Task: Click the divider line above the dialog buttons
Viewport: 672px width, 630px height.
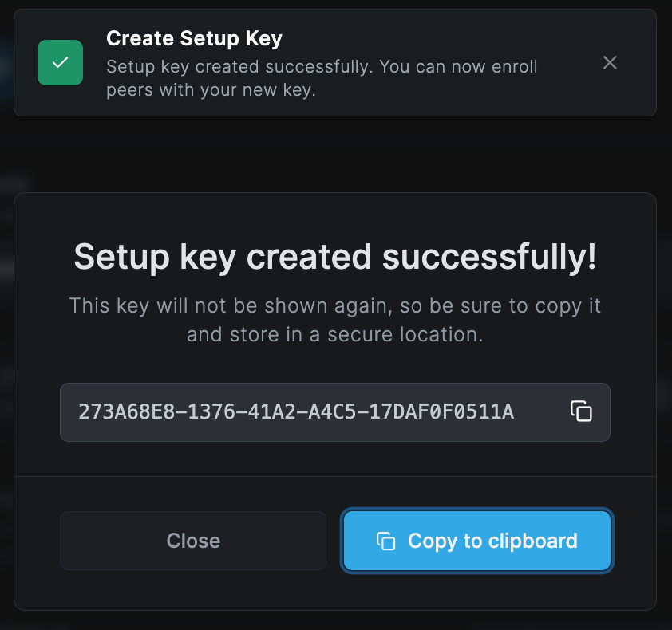Action: pyautogui.click(x=335, y=476)
